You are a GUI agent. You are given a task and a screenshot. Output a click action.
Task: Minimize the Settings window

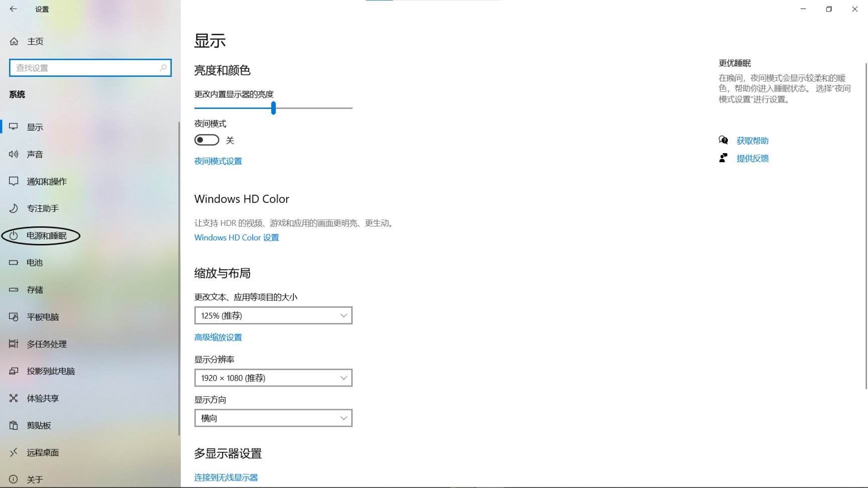coord(803,9)
